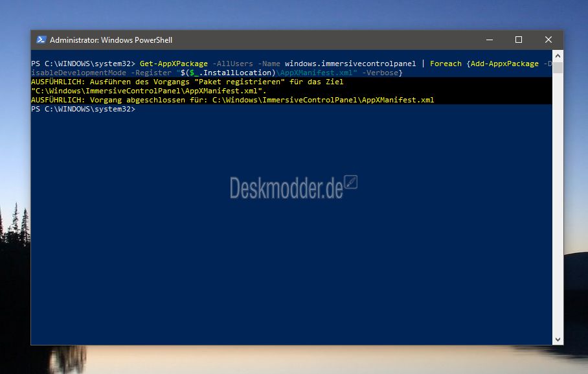Click the vertical scrollbar thumb
Image resolution: width=588 pixels, height=374 pixels.
558,67
